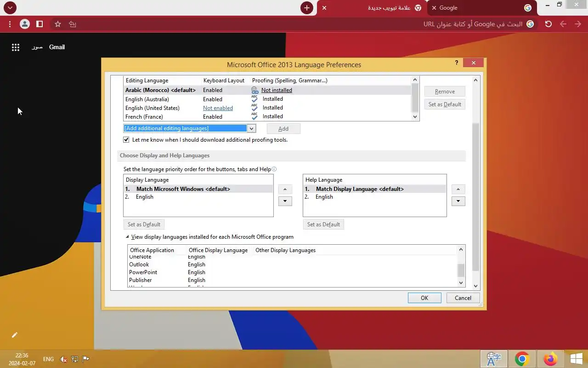Viewport: 588px width, 368px height.
Task: Click the Language Preferences help question mark
Action: tap(456, 63)
